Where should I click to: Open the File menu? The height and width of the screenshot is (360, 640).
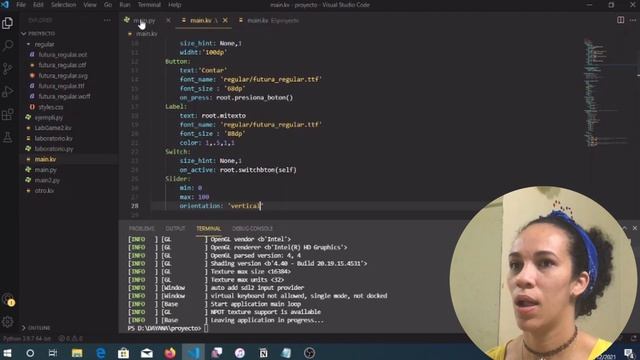tap(21, 5)
